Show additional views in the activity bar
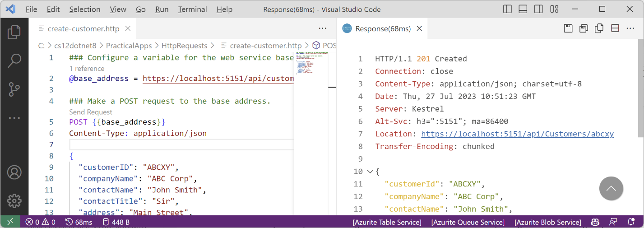 coord(14,118)
